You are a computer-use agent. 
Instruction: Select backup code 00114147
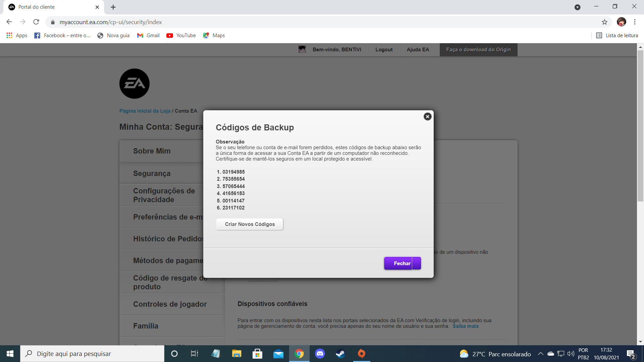point(233,201)
